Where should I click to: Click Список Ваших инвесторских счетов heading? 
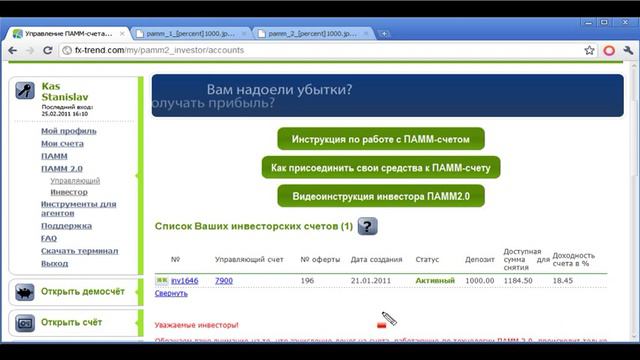pyautogui.click(x=253, y=226)
